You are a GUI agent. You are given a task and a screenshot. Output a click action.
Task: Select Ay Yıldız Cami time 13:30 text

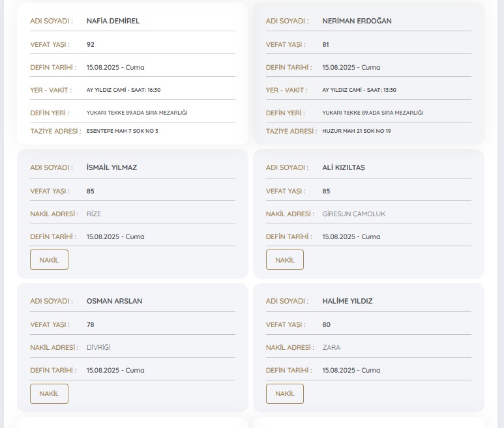pyautogui.click(x=359, y=90)
